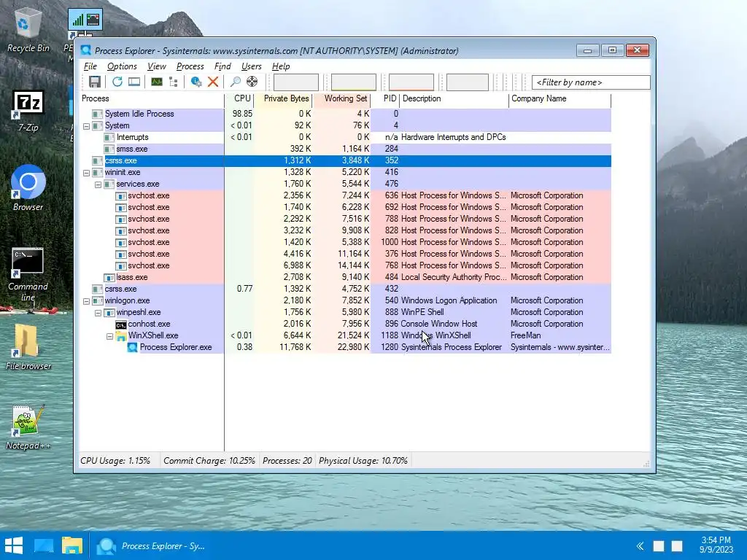This screenshot has height=560, width=747.
Task: Open the Windows Start button
Action: point(15,545)
